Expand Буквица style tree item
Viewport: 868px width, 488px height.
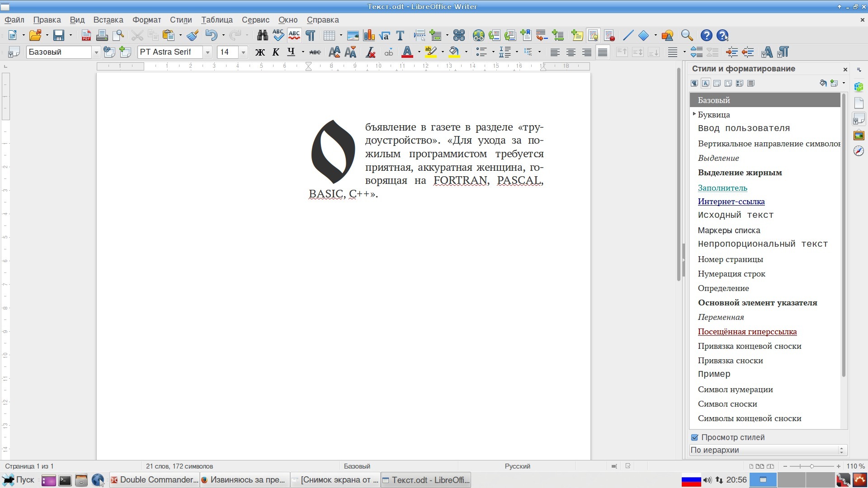[694, 114]
